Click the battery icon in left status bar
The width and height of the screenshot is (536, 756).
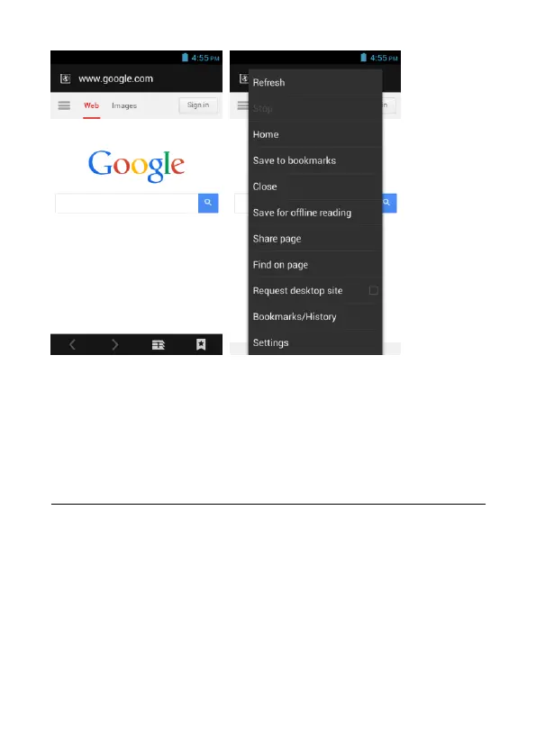pos(185,58)
